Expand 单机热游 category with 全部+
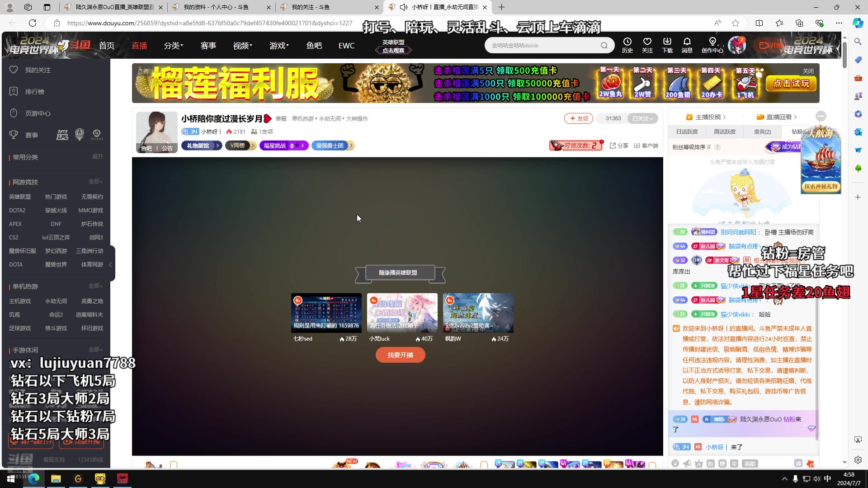Image resolution: width=868 pixels, height=488 pixels. tap(95, 286)
